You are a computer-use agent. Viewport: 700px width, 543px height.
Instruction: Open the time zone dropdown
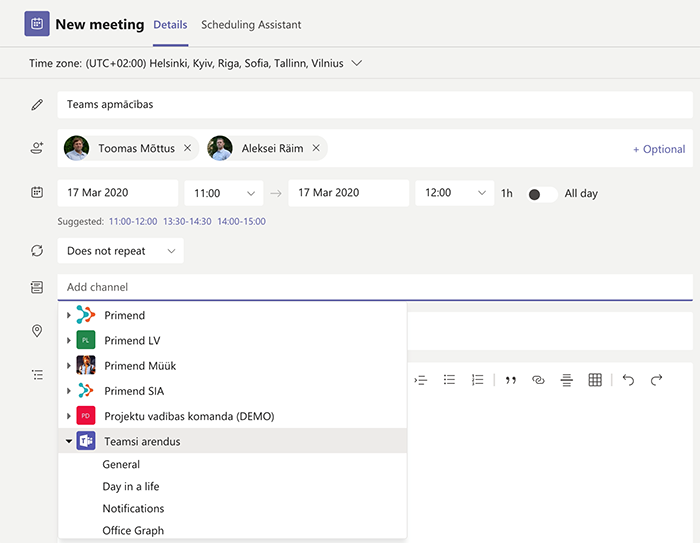click(356, 63)
